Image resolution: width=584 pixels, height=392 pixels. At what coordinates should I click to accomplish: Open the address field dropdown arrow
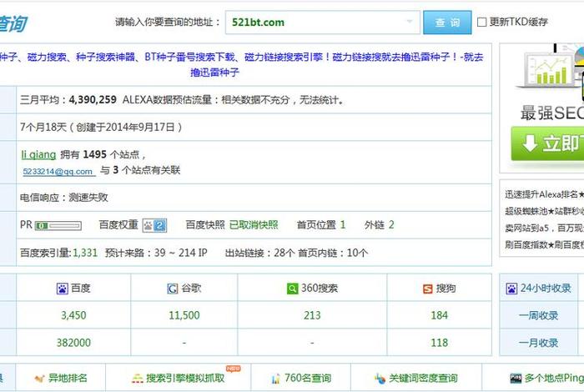(x=410, y=21)
